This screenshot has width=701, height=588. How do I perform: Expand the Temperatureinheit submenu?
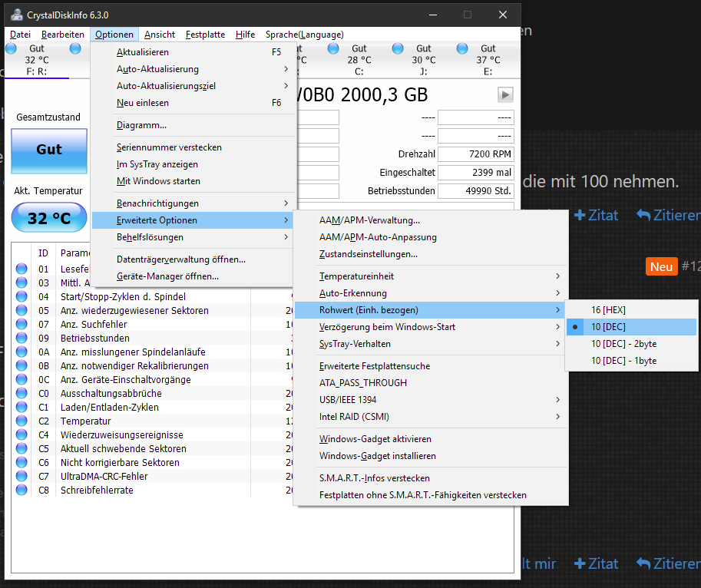tap(431, 276)
